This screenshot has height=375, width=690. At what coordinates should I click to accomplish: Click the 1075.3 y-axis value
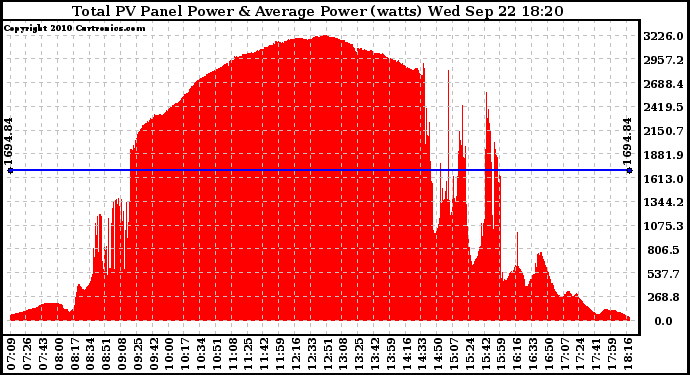tap(663, 226)
